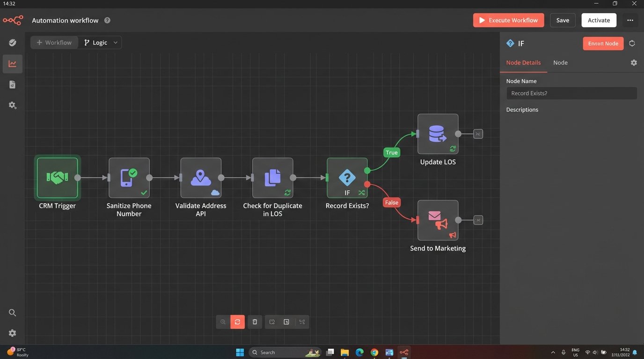Run the Execute Workflow button

point(508,20)
